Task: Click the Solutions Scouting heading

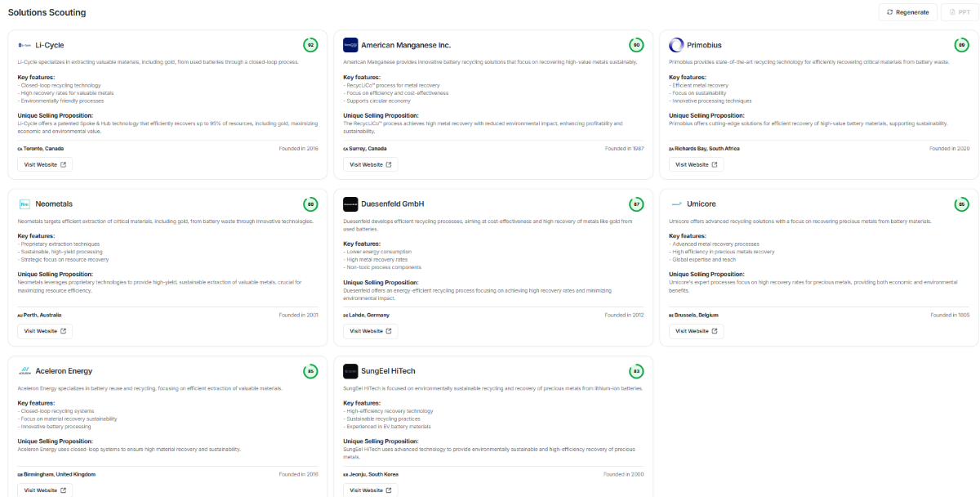Action: point(47,12)
